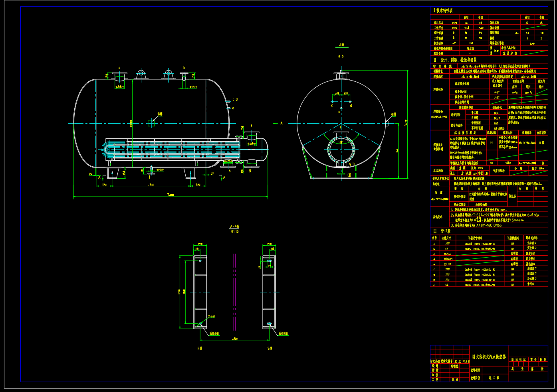Image resolution: width=557 pixels, height=392 pixels.
Task: Select the circular bolted flange in the end view
Action: 341,150
